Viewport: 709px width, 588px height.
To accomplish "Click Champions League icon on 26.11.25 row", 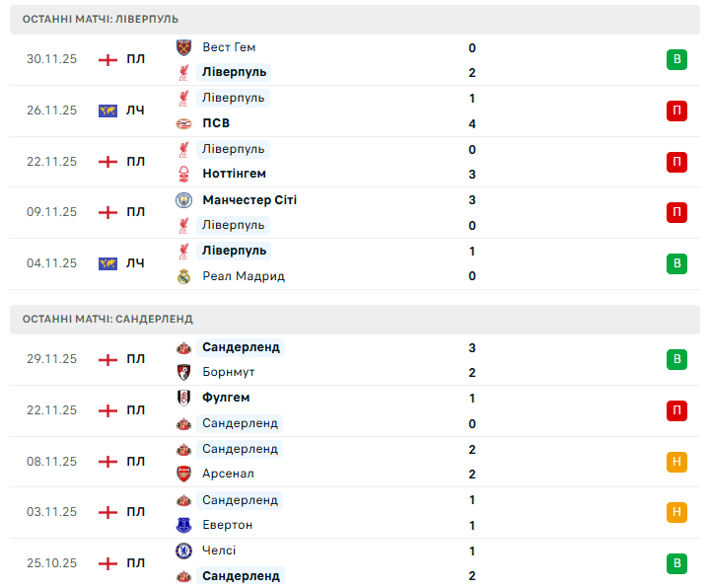I will (x=107, y=110).
